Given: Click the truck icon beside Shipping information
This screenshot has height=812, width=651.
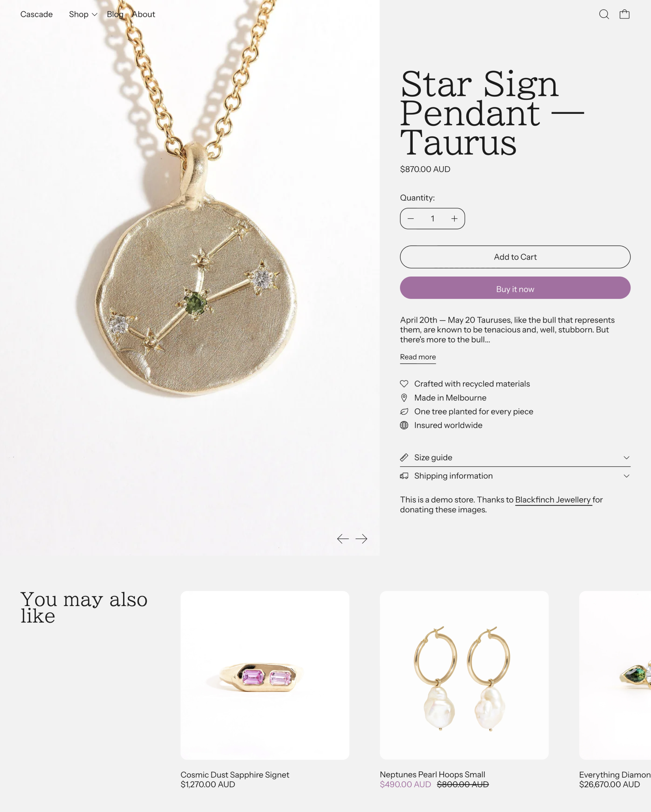Looking at the screenshot, I should coord(404,476).
